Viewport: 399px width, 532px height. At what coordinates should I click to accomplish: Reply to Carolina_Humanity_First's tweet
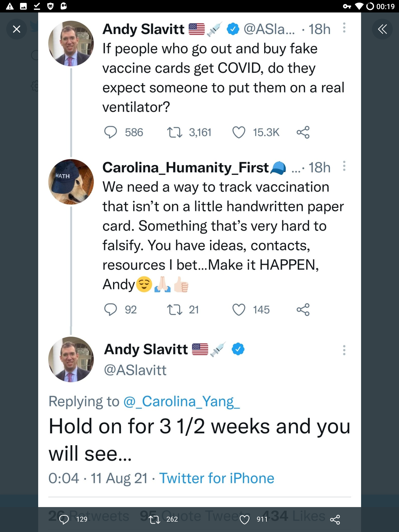pyautogui.click(x=110, y=309)
